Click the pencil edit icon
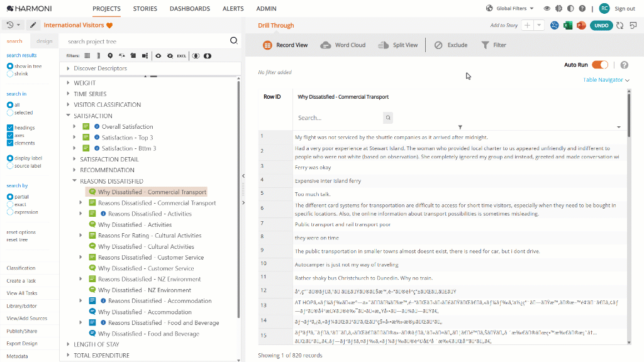The width and height of the screenshot is (644, 362). coord(33,25)
